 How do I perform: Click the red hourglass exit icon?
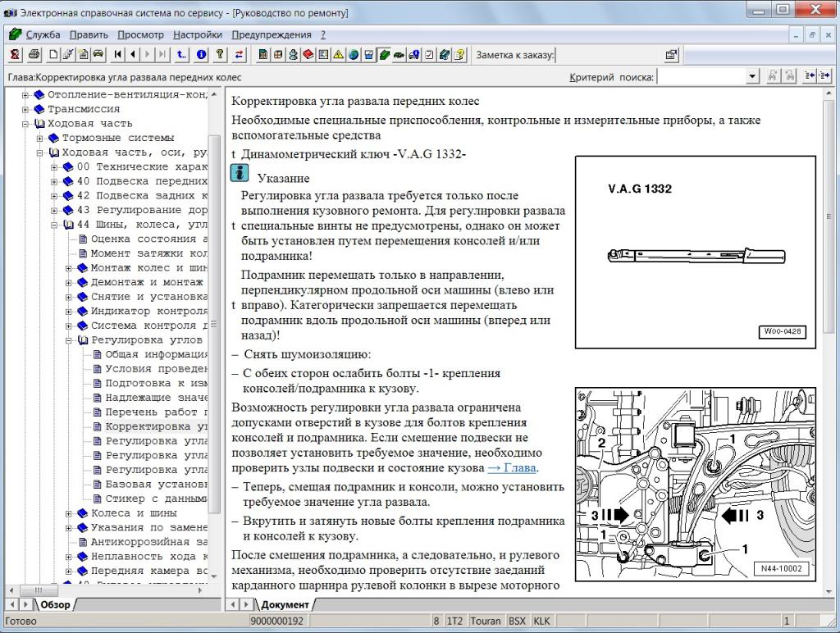(15, 55)
